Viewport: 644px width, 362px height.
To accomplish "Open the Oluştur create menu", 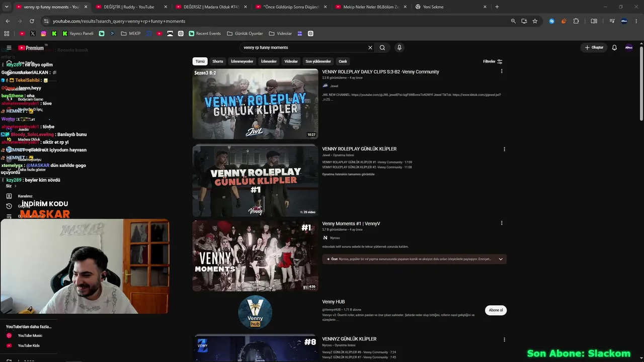I will (x=594, y=48).
